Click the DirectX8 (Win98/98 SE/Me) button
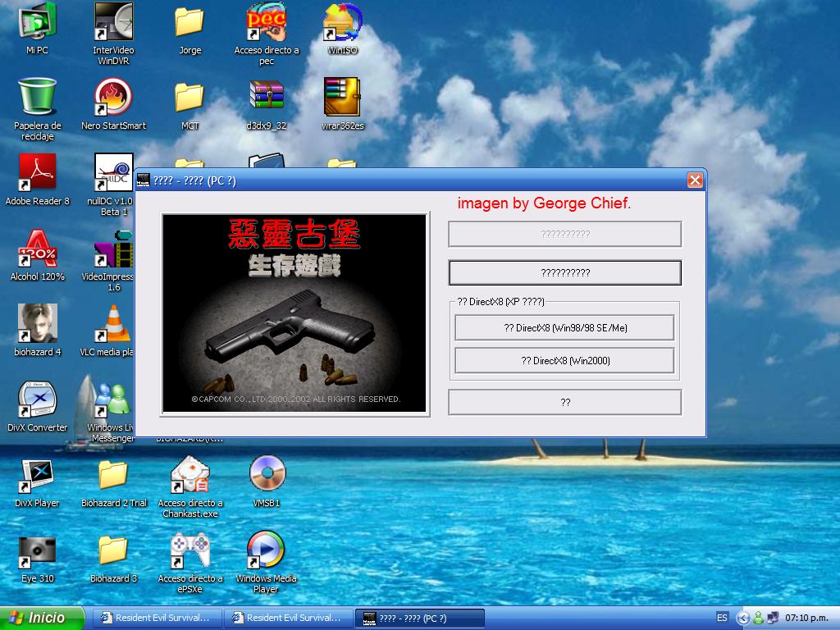 564,327
